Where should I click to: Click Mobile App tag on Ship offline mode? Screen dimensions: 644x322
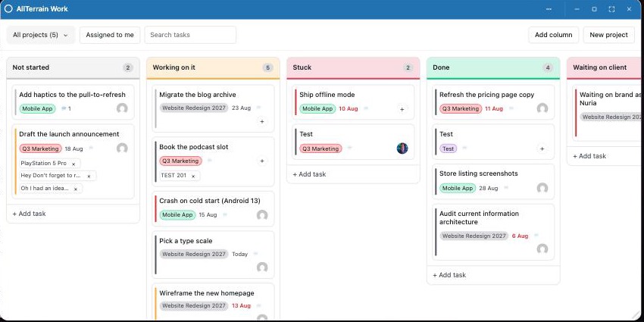317,109
